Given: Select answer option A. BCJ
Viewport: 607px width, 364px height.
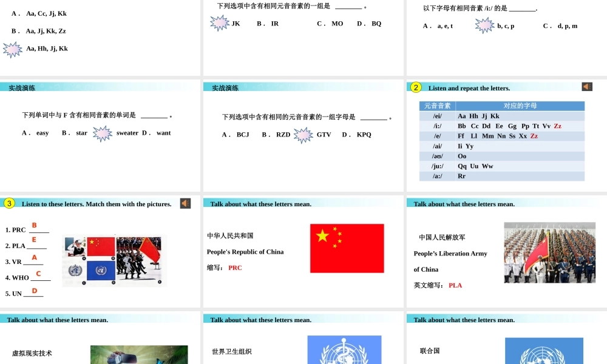Looking at the screenshot, I should point(236,135).
